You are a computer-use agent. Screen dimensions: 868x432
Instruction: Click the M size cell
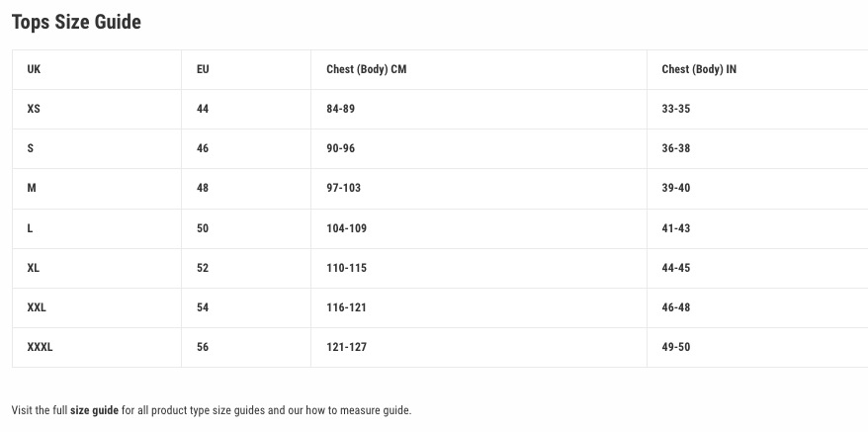click(x=32, y=188)
